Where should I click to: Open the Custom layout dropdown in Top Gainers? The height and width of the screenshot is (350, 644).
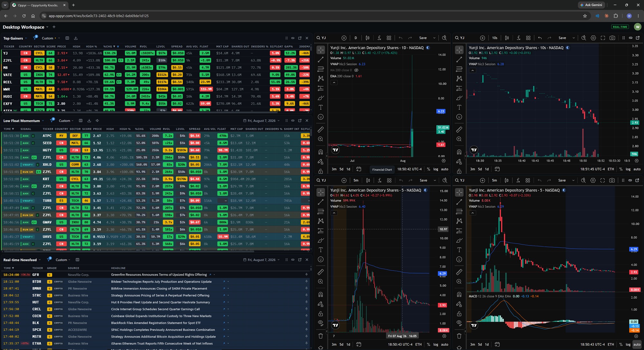point(51,38)
